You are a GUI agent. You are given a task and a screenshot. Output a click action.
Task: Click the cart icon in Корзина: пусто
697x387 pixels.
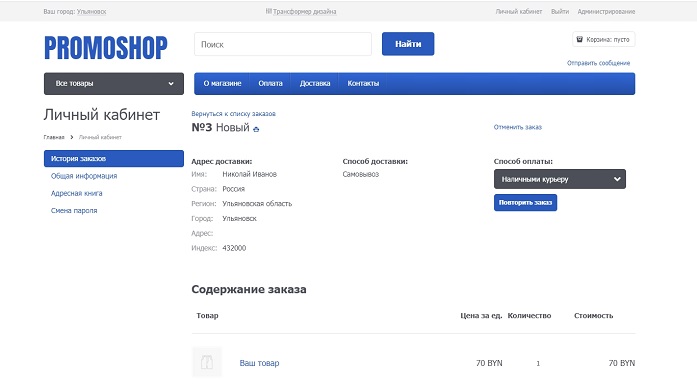tap(580, 39)
